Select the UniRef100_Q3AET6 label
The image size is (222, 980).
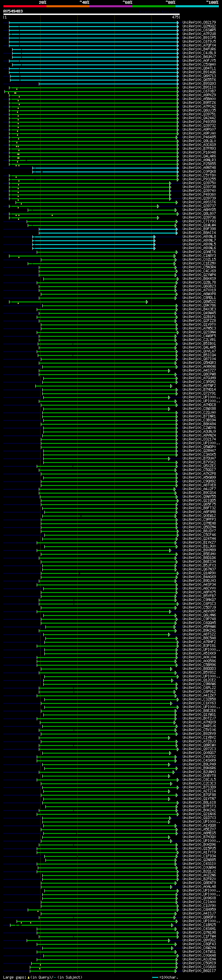pos(199,251)
